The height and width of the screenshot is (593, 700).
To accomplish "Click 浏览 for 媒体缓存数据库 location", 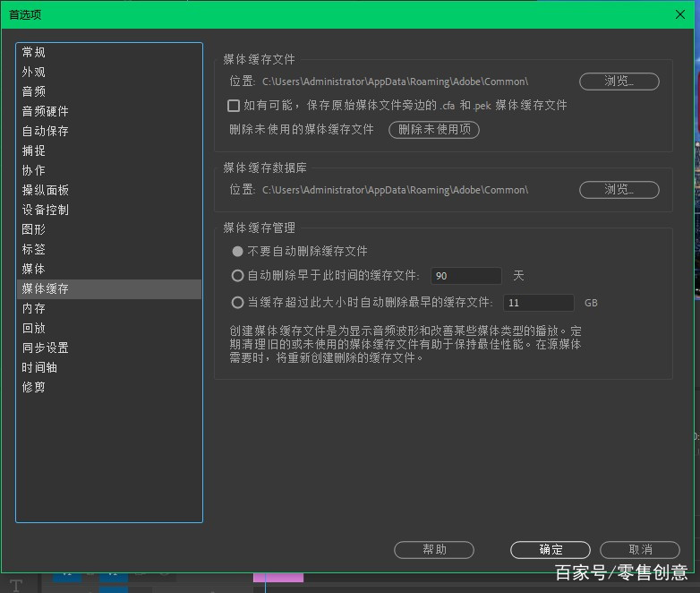I will click(619, 190).
